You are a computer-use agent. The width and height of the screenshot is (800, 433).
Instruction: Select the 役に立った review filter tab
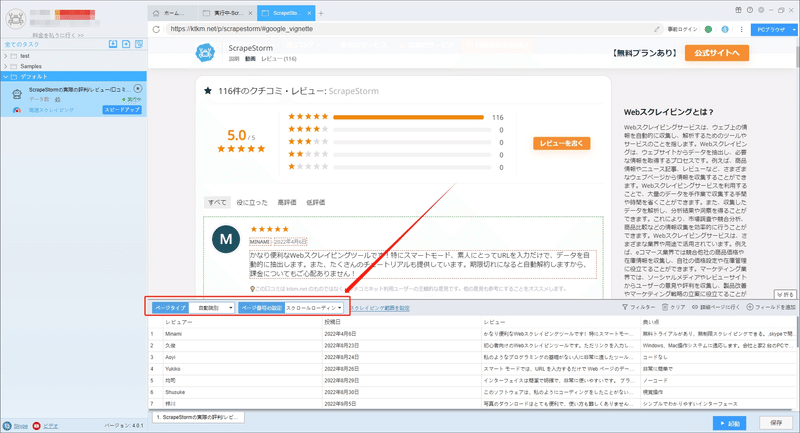coord(252,202)
